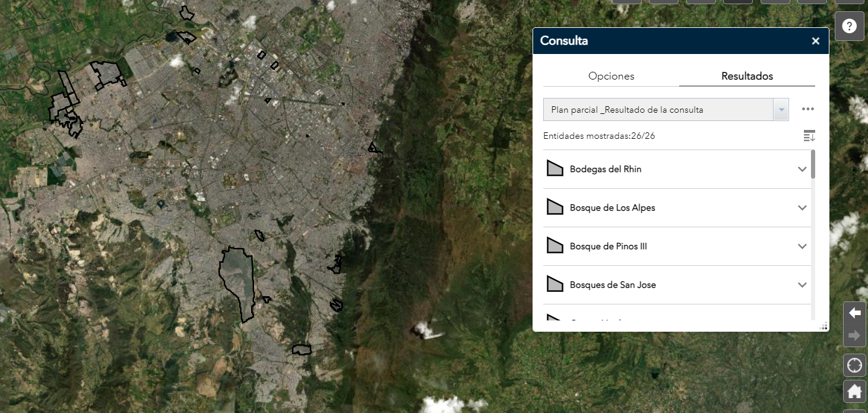The height and width of the screenshot is (413, 868).
Task: Open the Plan parcial results dropdown
Action: pyautogui.click(x=781, y=110)
